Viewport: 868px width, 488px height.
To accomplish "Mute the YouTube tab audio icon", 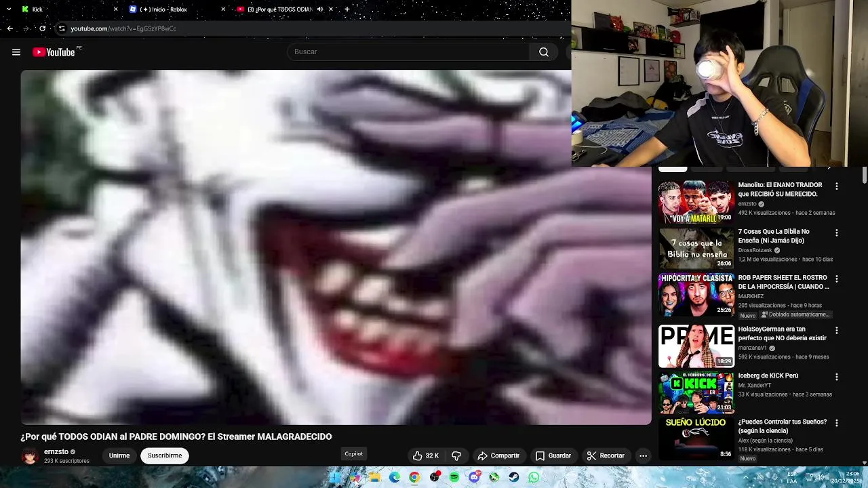I will pos(320,9).
